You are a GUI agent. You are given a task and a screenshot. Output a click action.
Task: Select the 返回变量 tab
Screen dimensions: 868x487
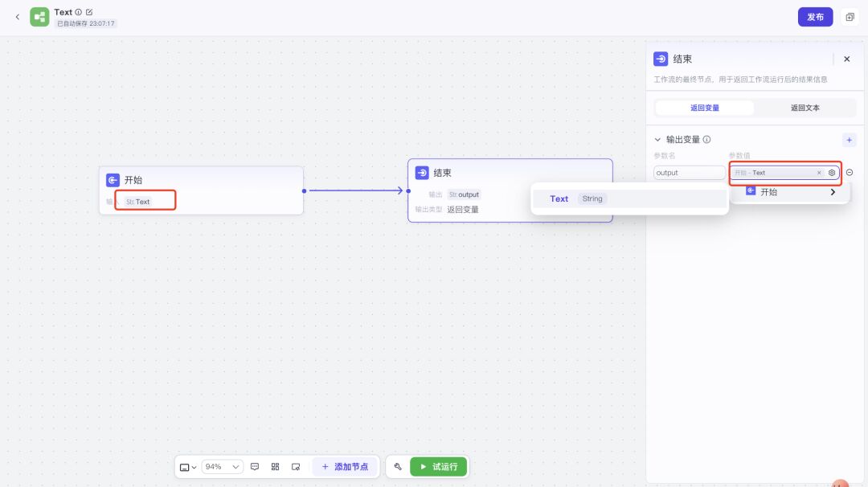pos(705,108)
